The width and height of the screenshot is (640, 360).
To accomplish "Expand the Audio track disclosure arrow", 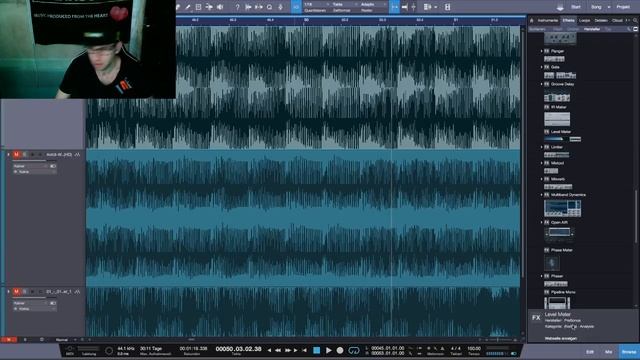I will pos(8,155).
